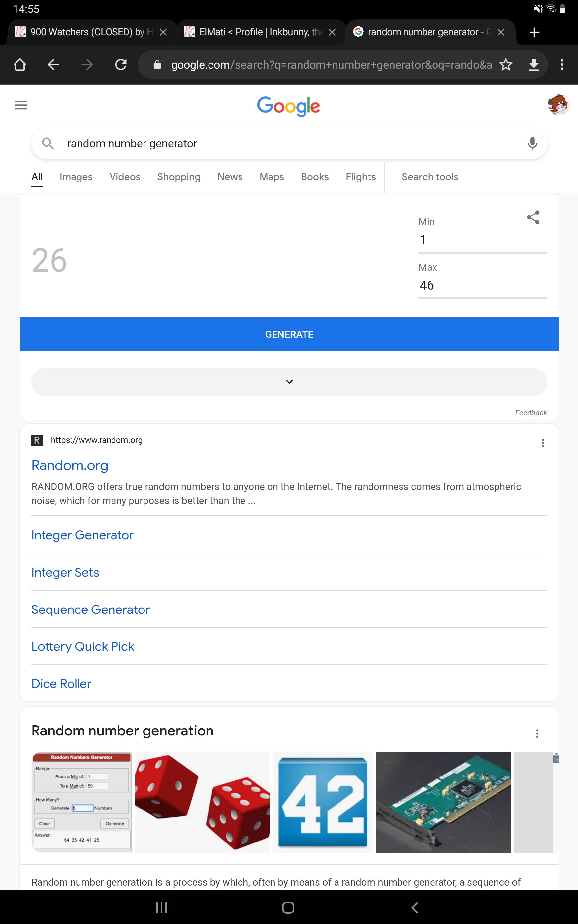Open the Google hamburger menu
578x924 pixels.
pos(21,105)
